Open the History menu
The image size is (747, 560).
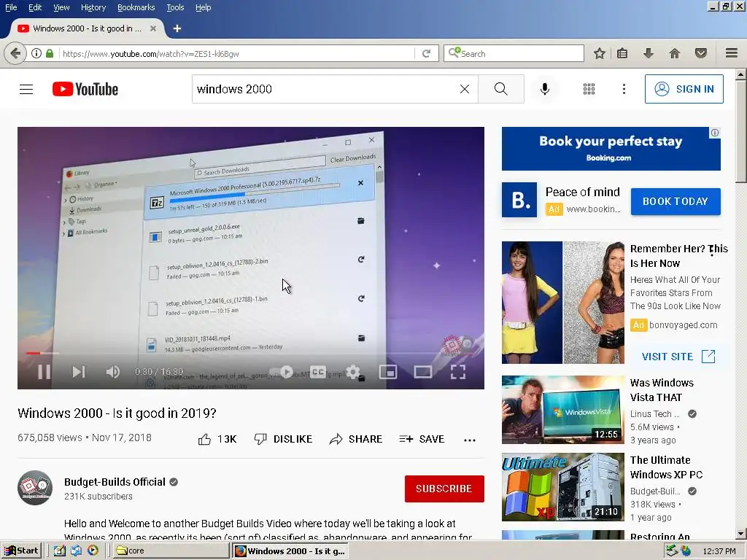[x=93, y=7]
